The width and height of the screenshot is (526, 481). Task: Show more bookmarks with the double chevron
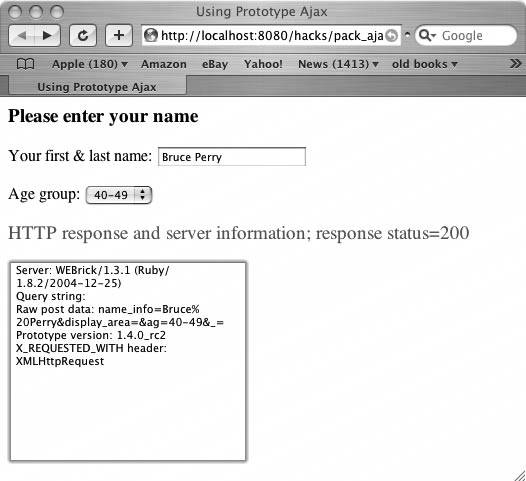515,63
